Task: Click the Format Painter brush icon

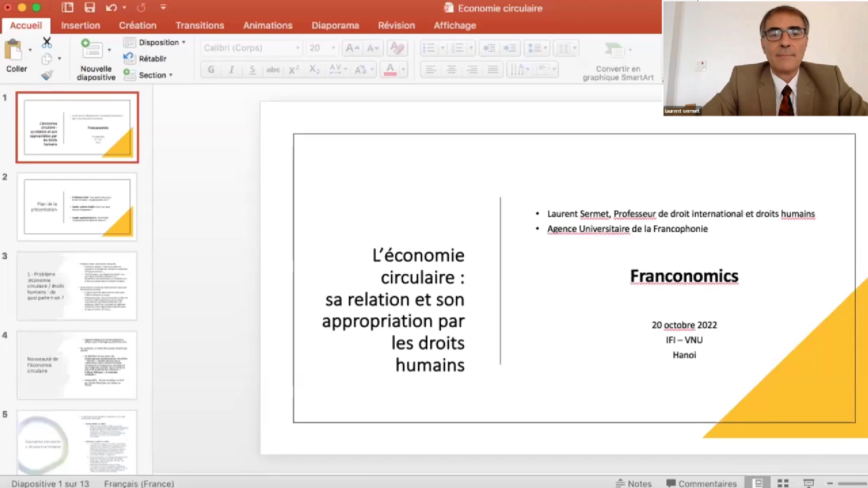Action: tap(47, 75)
